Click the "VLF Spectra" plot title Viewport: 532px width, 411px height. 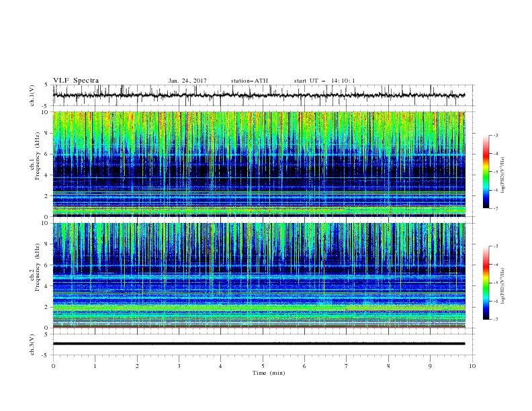click(x=76, y=81)
